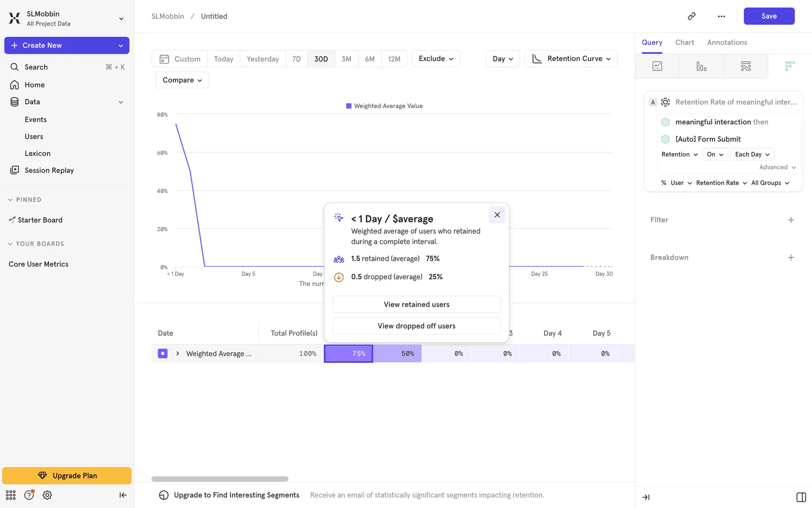Toggle split panel layout icon
Screen dimensions: 812x508
[x=801, y=497]
